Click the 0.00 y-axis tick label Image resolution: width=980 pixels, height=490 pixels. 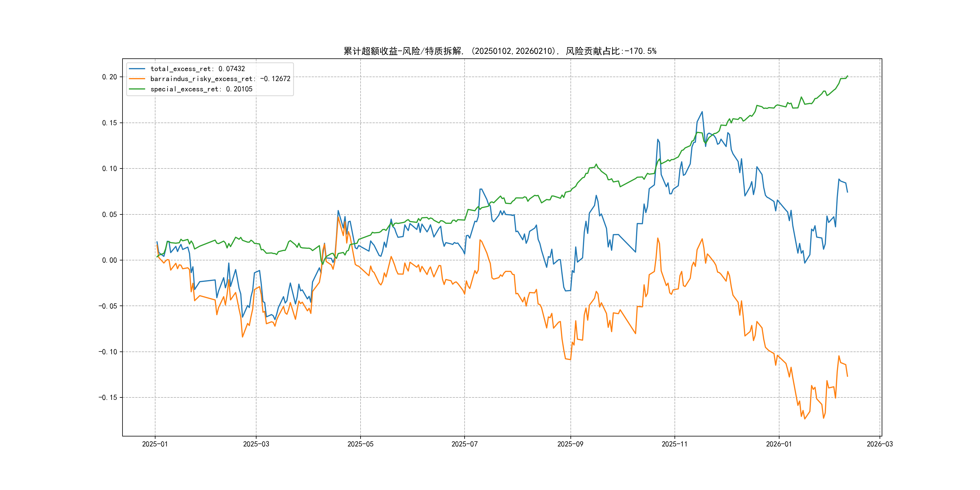(x=109, y=260)
